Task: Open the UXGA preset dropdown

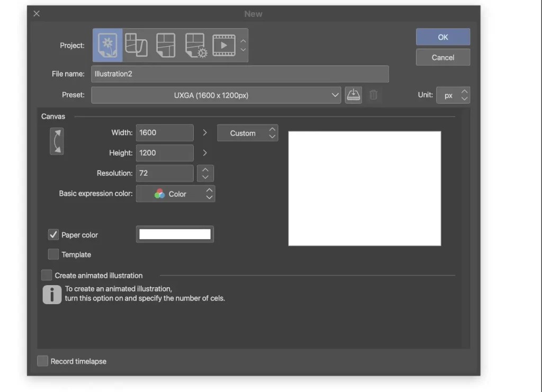Action: coord(216,95)
